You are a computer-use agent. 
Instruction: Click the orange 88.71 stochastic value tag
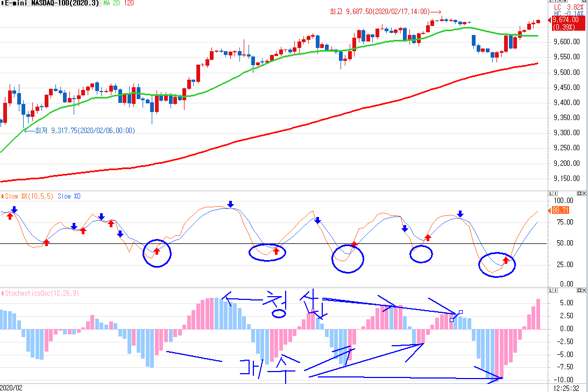(561, 210)
